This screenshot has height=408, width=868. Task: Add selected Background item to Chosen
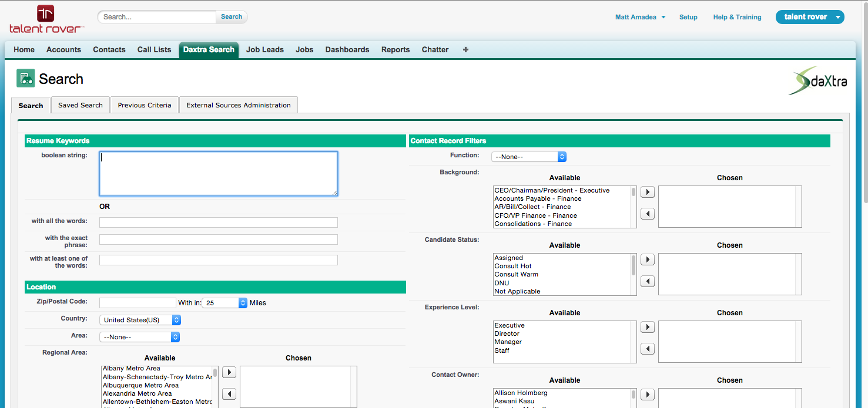coord(647,192)
